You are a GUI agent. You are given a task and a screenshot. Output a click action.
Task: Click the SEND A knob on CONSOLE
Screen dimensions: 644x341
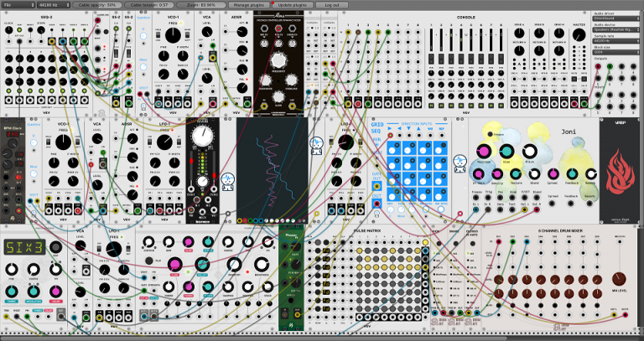tap(520, 35)
